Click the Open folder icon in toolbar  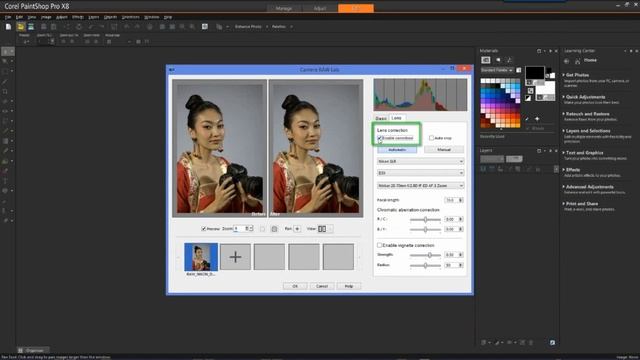pos(20,27)
